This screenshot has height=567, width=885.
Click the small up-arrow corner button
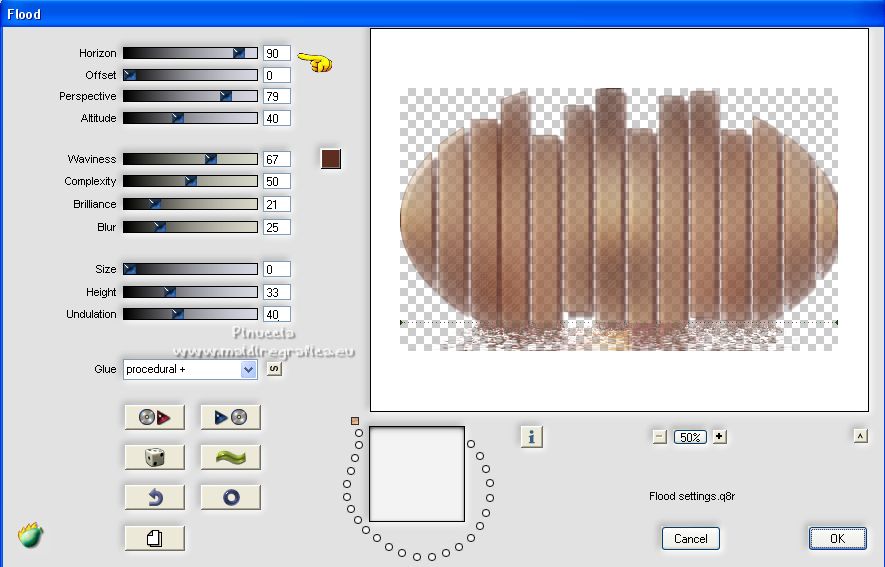[x=860, y=436]
